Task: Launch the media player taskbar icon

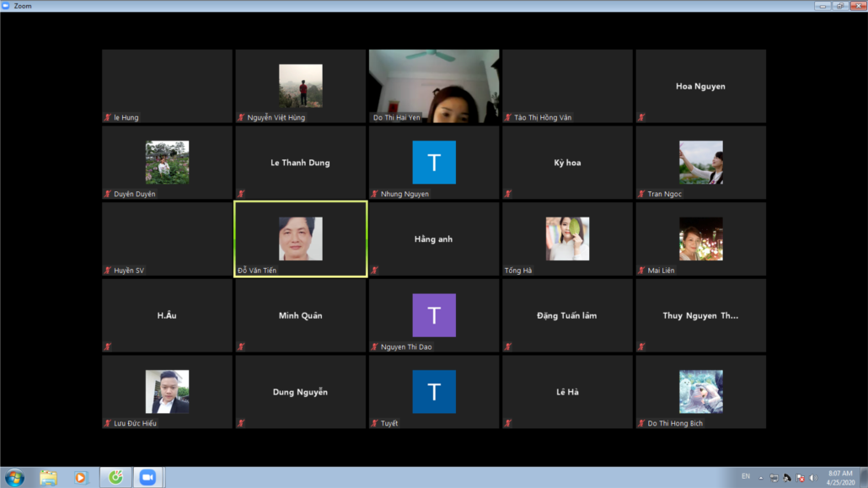Action: point(81,477)
